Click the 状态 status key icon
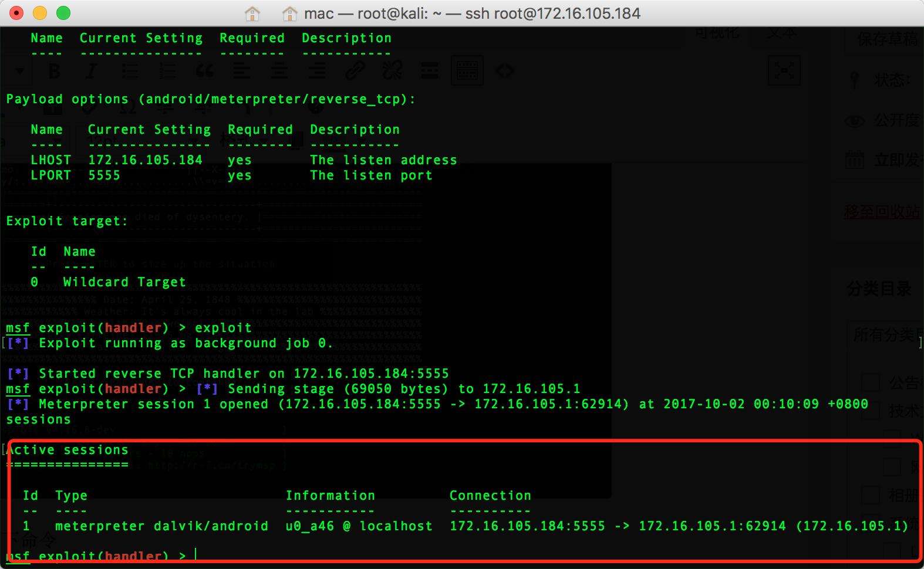This screenshot has width=924, height=569. click(x=854, y=79)
